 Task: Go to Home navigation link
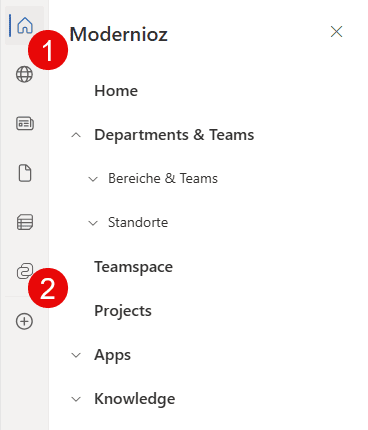[x=116, y=91]
